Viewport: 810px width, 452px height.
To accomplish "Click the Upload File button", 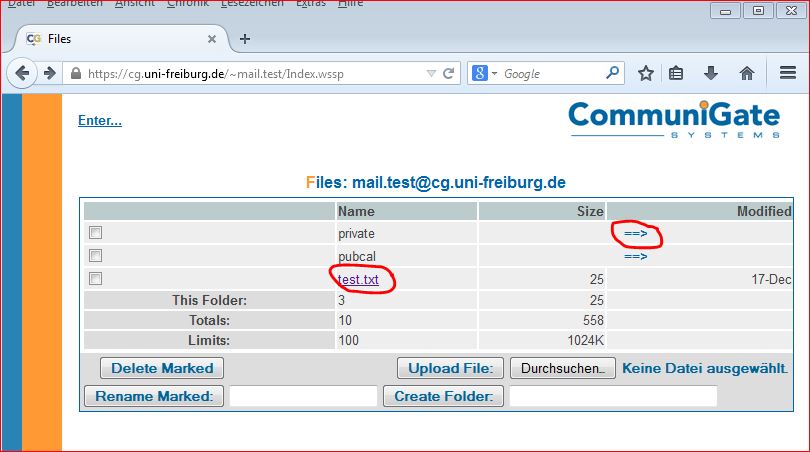I will pyautogui.click(x=450, y=368).
